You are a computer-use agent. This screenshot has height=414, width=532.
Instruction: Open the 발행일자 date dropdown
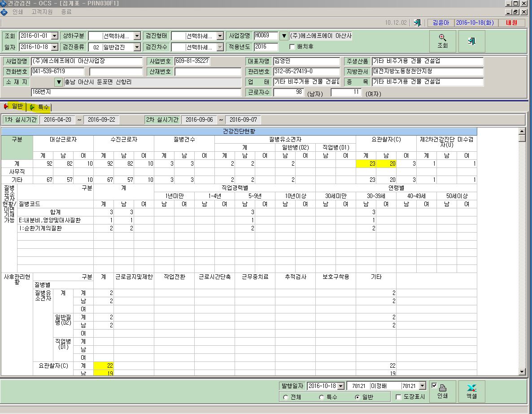point(340,386)
